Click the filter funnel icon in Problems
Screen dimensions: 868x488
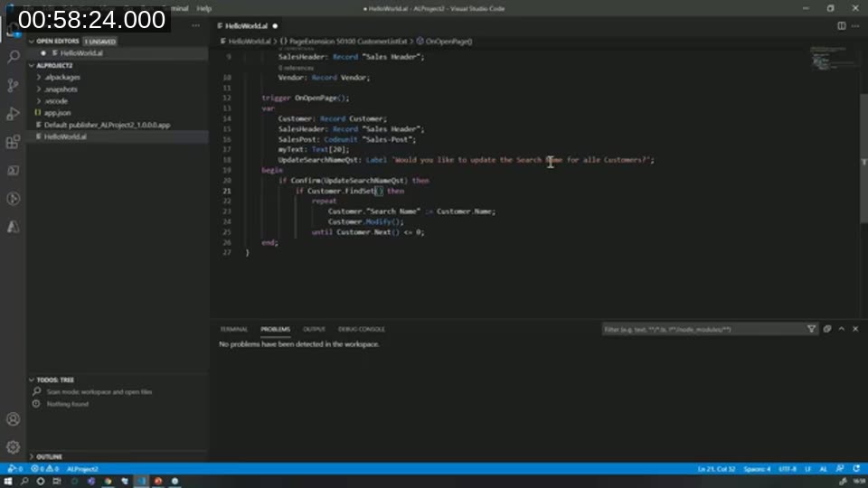(812, 329)
